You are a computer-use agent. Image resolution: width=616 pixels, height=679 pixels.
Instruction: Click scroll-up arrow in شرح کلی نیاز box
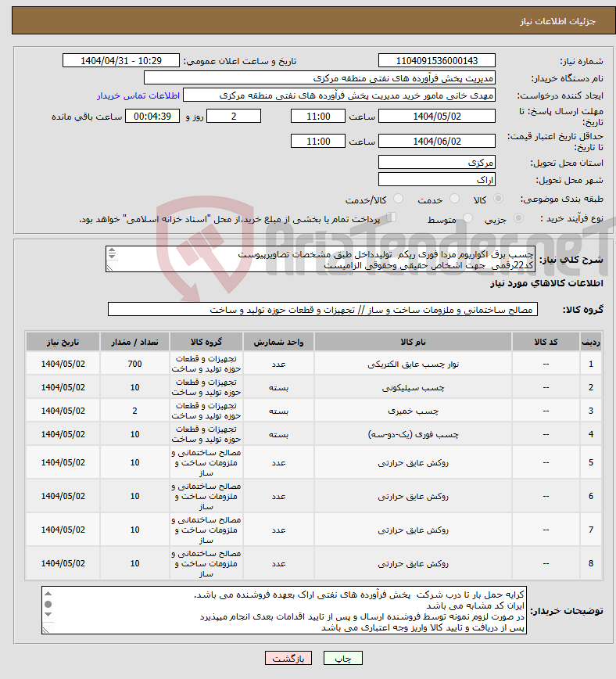pos(112,250)
